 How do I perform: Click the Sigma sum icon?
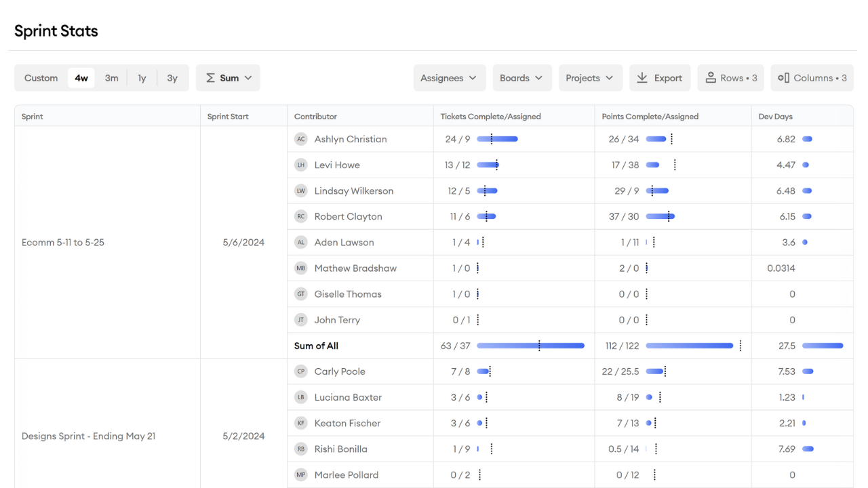point(211,78)
